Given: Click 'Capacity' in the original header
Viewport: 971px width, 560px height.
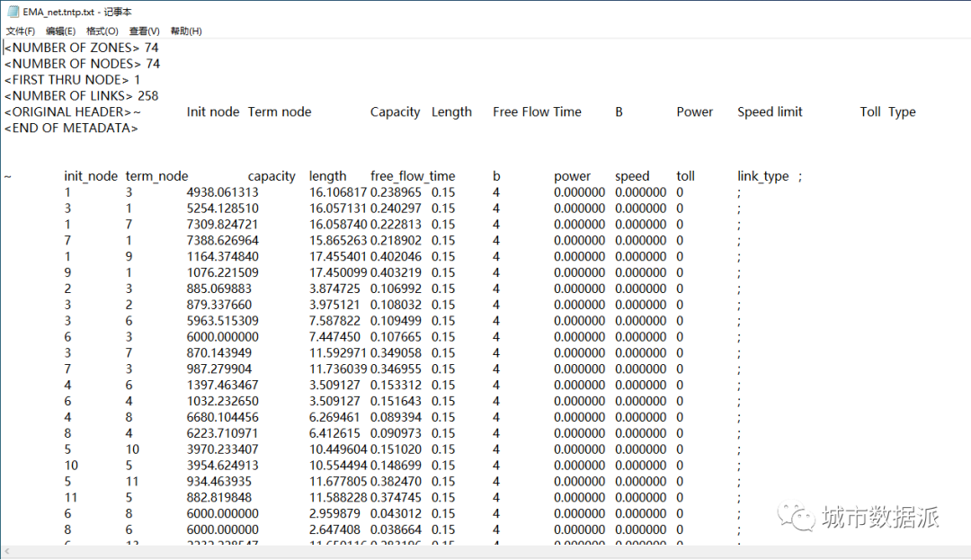Looking at the screenshot, I should coord(395,112).
